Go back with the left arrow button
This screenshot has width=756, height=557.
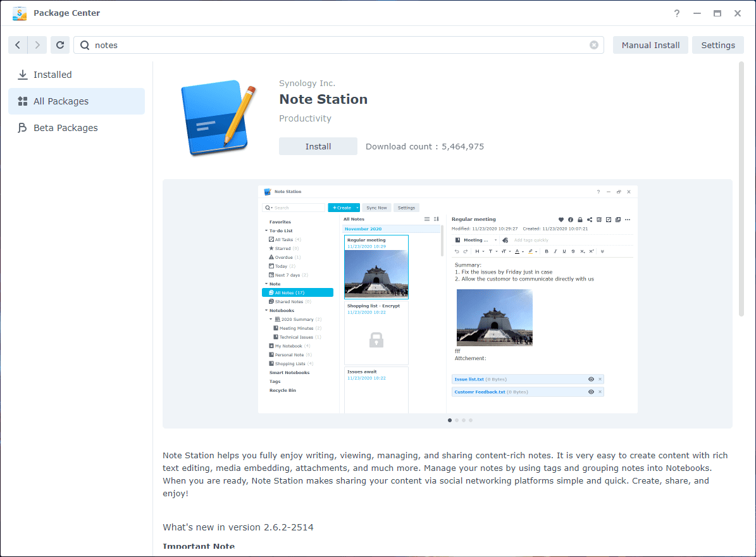point(18,45)
